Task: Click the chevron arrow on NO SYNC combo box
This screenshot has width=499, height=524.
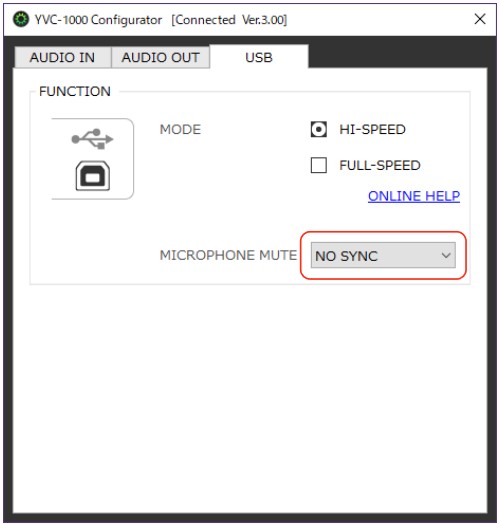Action: [446, 256]
